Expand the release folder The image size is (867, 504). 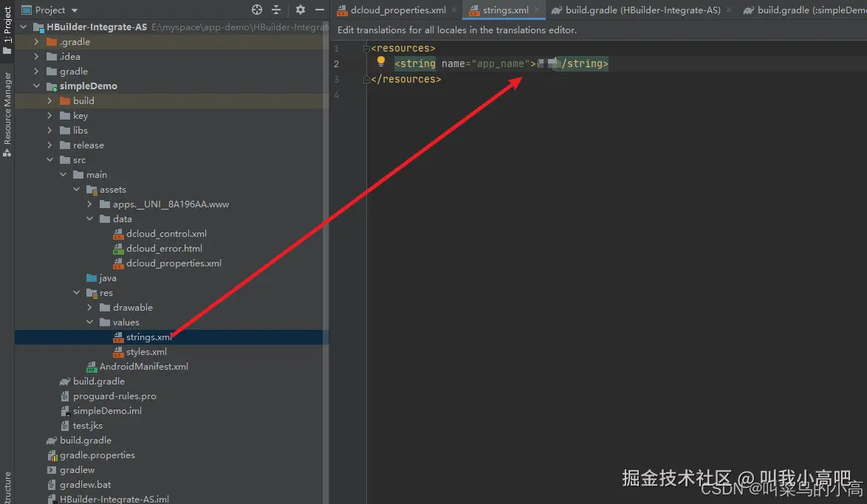tap(49, 145)
